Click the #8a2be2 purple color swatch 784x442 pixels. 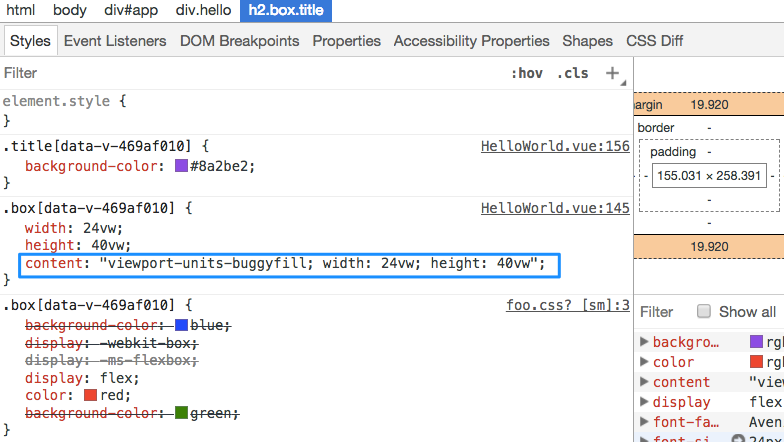click(181, 166)
